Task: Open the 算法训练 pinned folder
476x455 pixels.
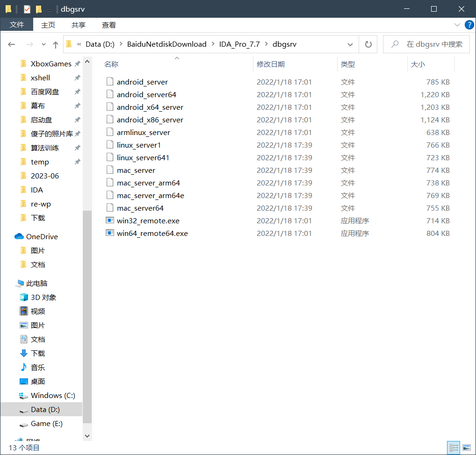Action: click(45, 148)
